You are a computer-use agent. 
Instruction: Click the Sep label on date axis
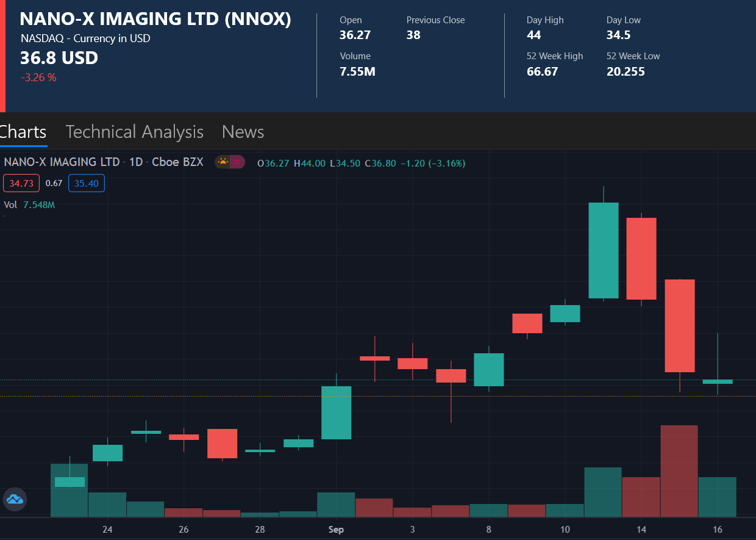tap(336, 529)
